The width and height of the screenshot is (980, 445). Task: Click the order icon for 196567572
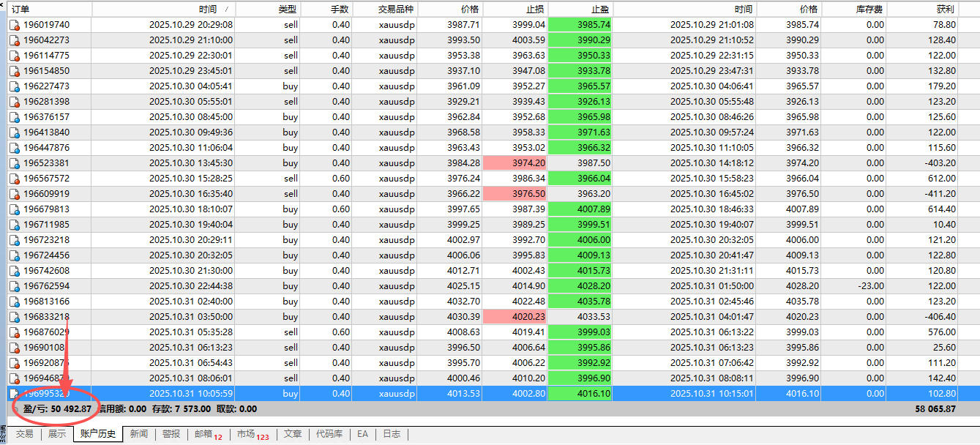pos(14,179)
